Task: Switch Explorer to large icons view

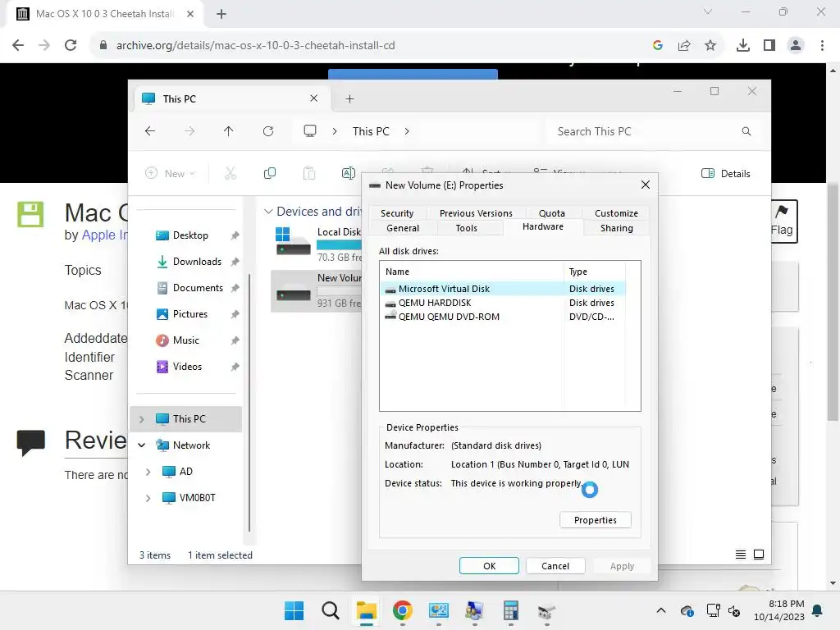Action: coord(759,555)
